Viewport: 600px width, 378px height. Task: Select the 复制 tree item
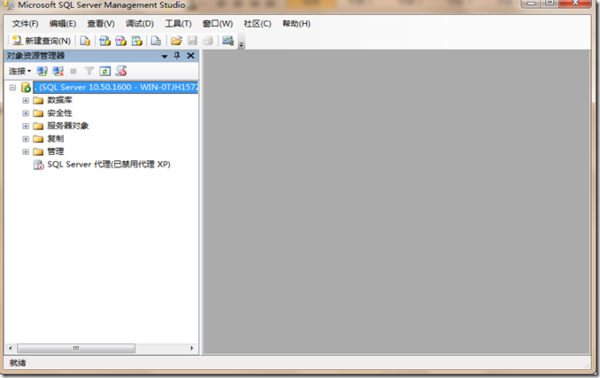55,138
